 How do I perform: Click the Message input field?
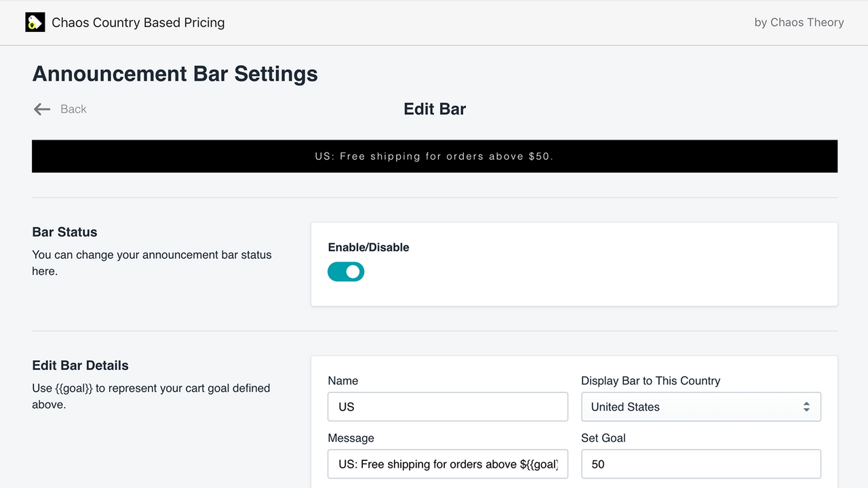pos(448,464)
